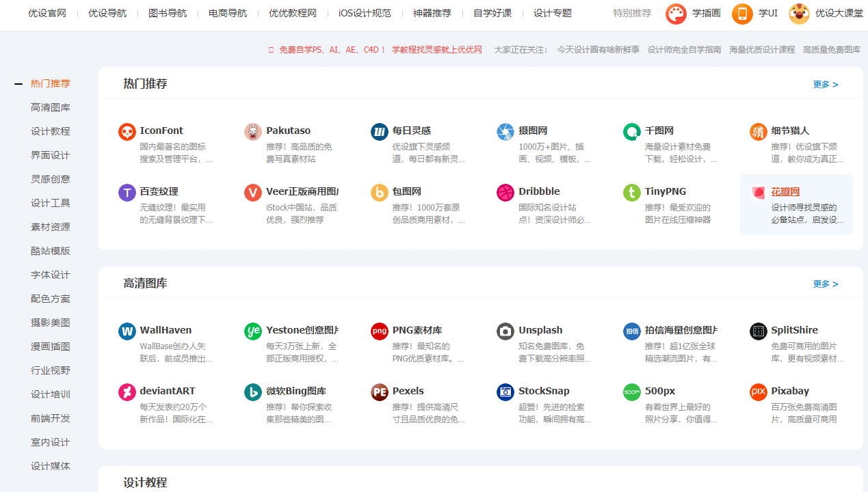
Task: Click the 设计师完全自学指南 link
Action: click(x=684, y=50)
